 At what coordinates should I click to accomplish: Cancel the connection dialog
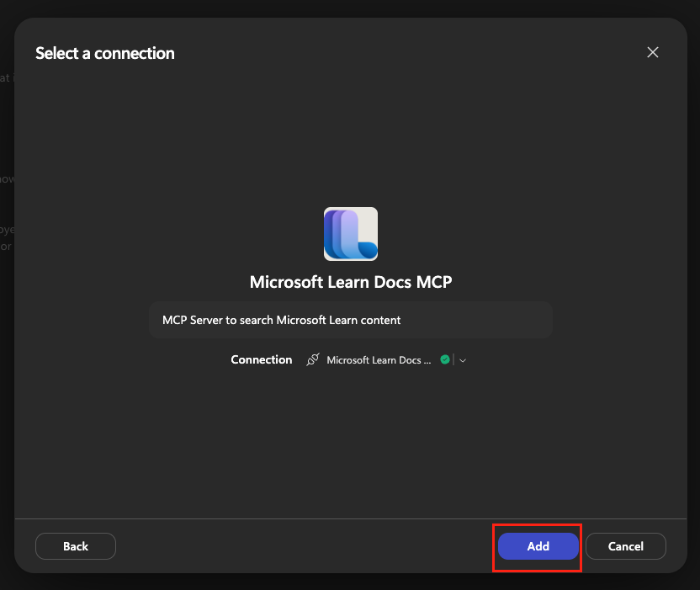(x=625, y=546)
